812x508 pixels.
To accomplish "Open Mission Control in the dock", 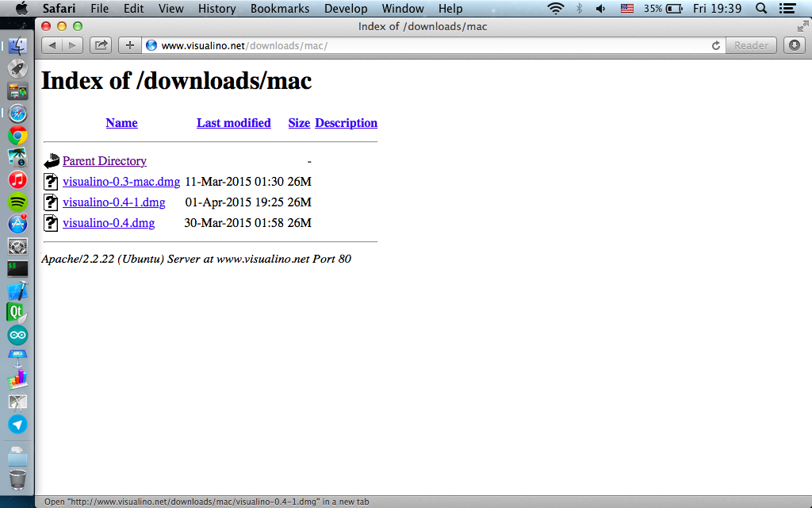I will pos(17,90).
